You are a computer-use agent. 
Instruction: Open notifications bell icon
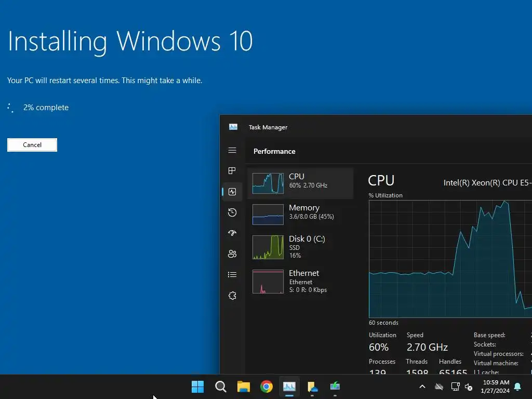point(518,387)
